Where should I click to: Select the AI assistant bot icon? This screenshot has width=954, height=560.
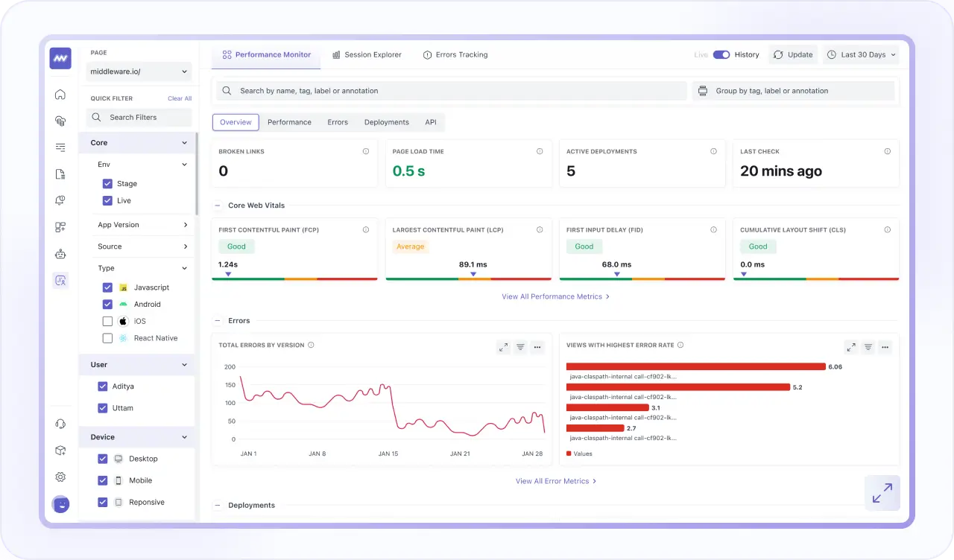pyautogui.click(x=60, y=253)
